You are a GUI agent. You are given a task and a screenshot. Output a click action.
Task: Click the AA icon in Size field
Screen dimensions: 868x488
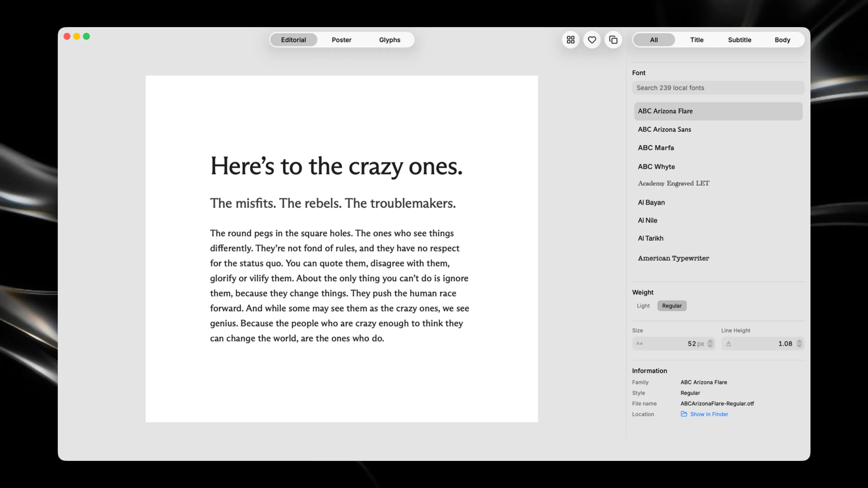(639, 343)
